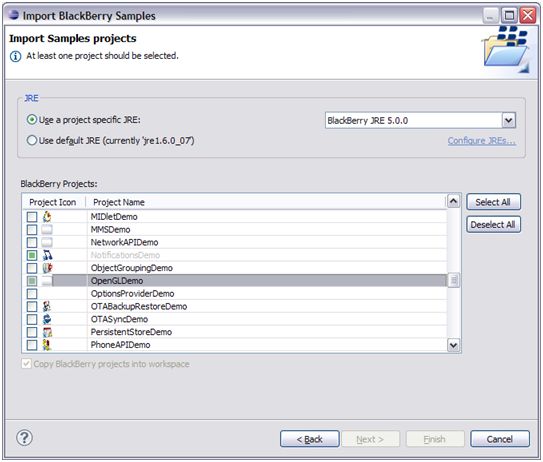Check the OTASyncDemo checkbox
This screenshot has width=543, height=462.
(32, 320)
